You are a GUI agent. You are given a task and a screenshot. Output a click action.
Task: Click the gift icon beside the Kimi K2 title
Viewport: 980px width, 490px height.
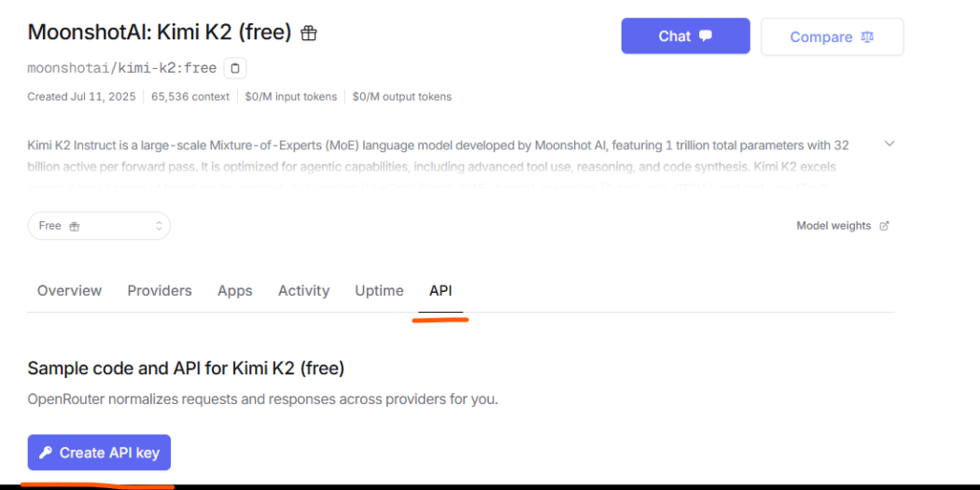tap(309, 33)
